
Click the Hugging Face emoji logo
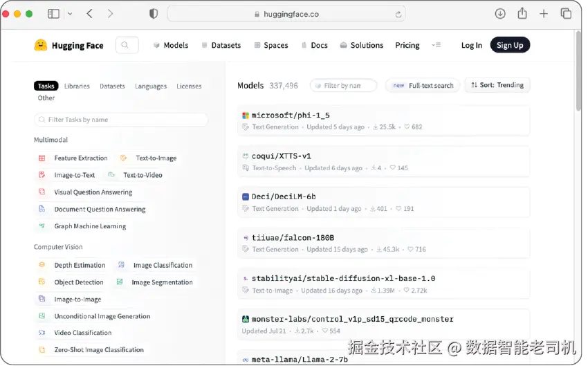pos(41,46)
